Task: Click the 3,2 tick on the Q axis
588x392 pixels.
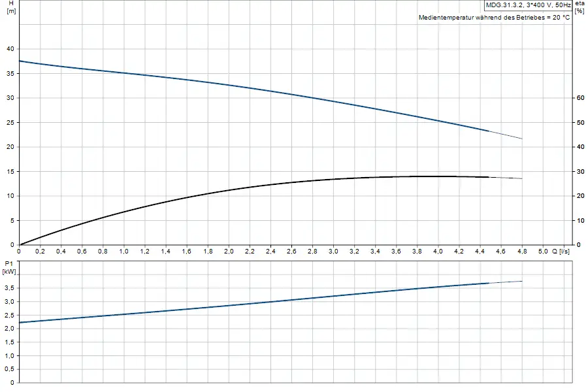Action: coord(354,252)
